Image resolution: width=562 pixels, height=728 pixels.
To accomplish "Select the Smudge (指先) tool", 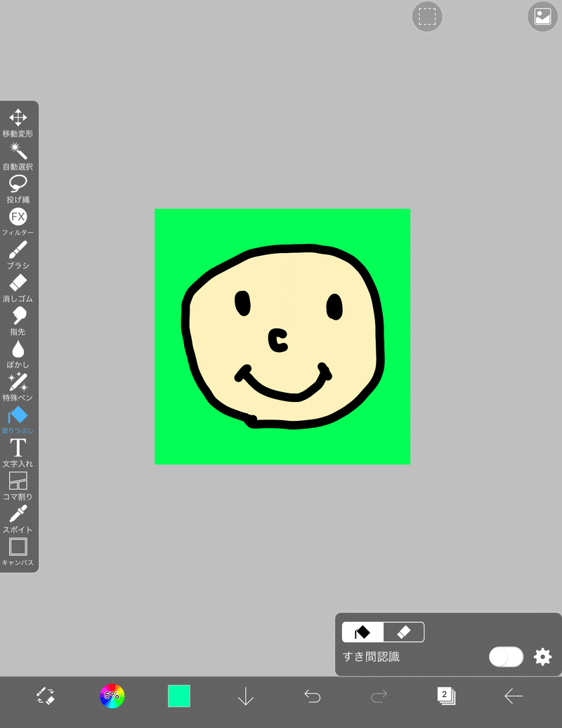I will [x=18, y=321].
